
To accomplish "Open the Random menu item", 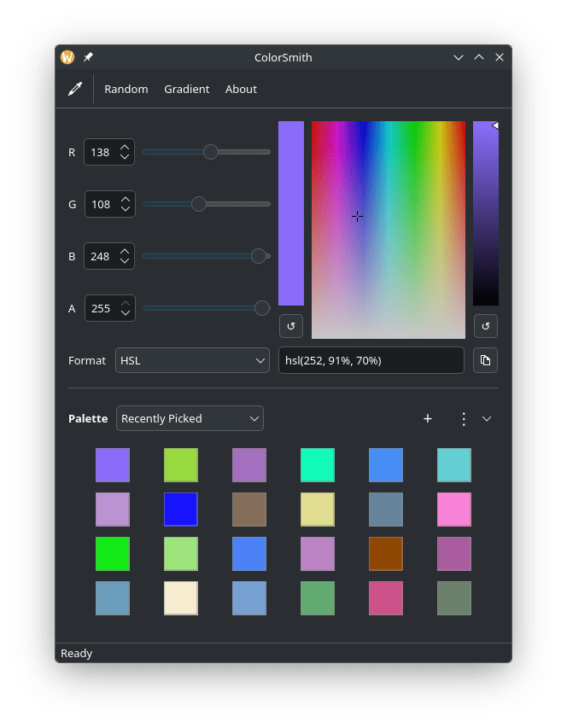I will pos(126,89).
